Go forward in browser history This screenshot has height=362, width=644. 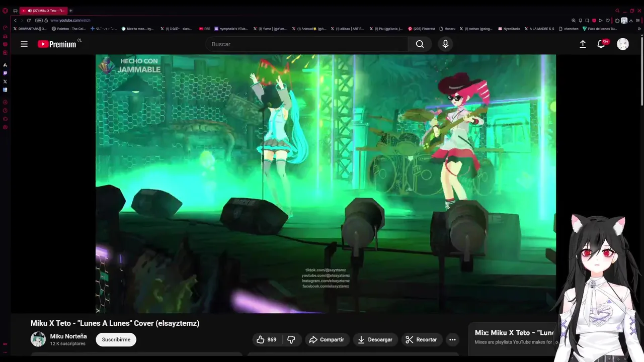[22, 21]
